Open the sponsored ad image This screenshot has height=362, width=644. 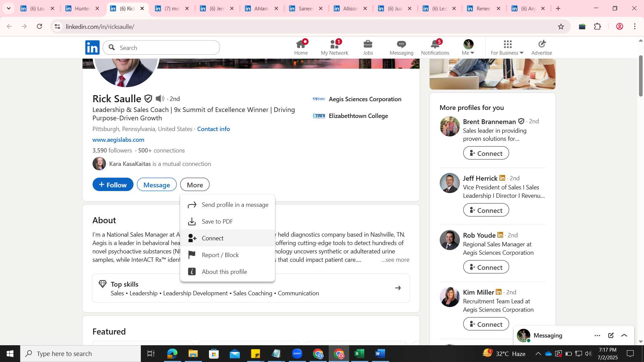pyautogui.click(x=492, y=74)
